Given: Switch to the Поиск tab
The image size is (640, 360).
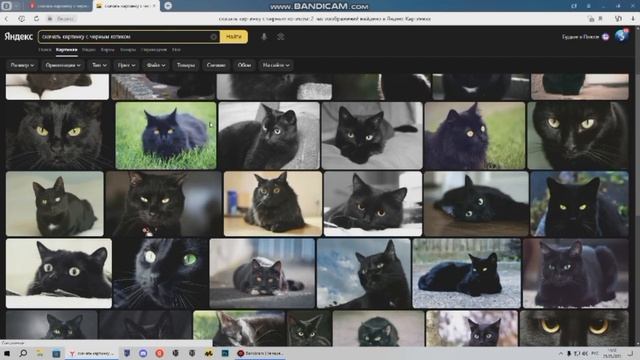Looking at the screenshot, I should (45, 50).
